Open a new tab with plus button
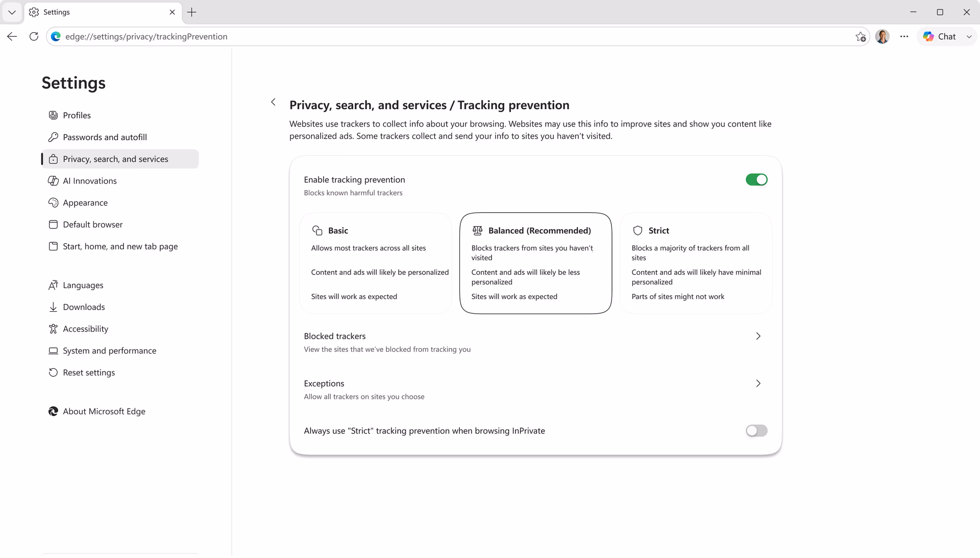This screenshot has width=980, height=558. click(x=192, y=12)
